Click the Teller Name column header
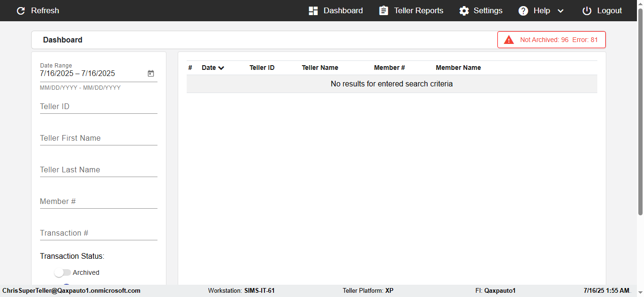The width and height of the screenshot is (644, 297). (320, 68)
